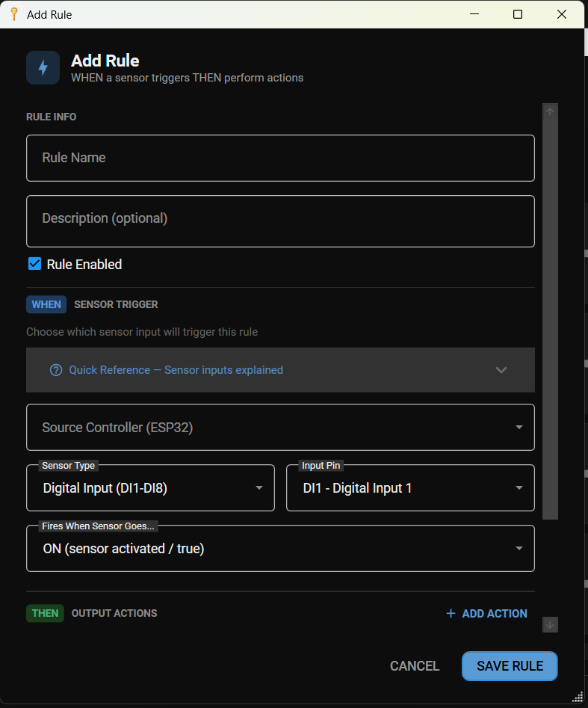Close the Add Rule window
The image size is (588, 708).
[561, 14]
